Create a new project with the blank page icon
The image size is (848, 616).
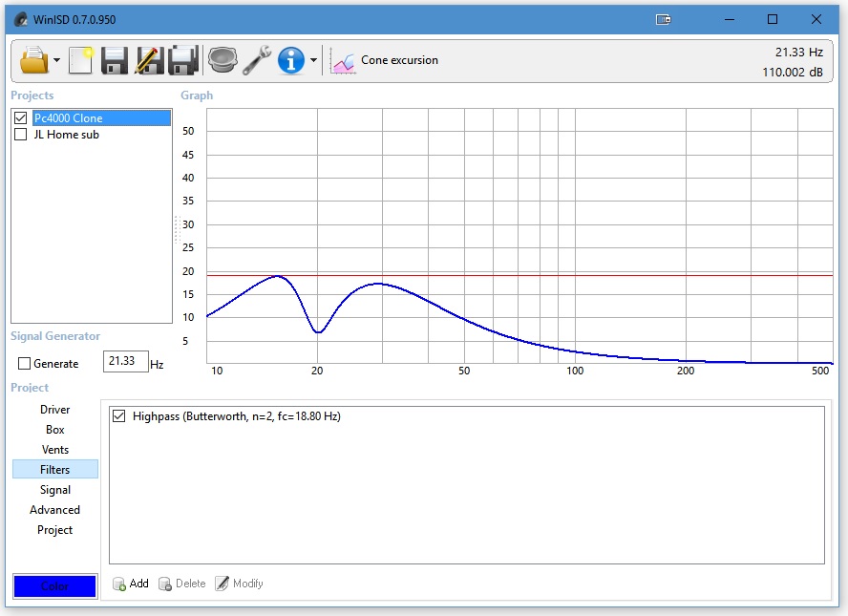tap(81, 60)
